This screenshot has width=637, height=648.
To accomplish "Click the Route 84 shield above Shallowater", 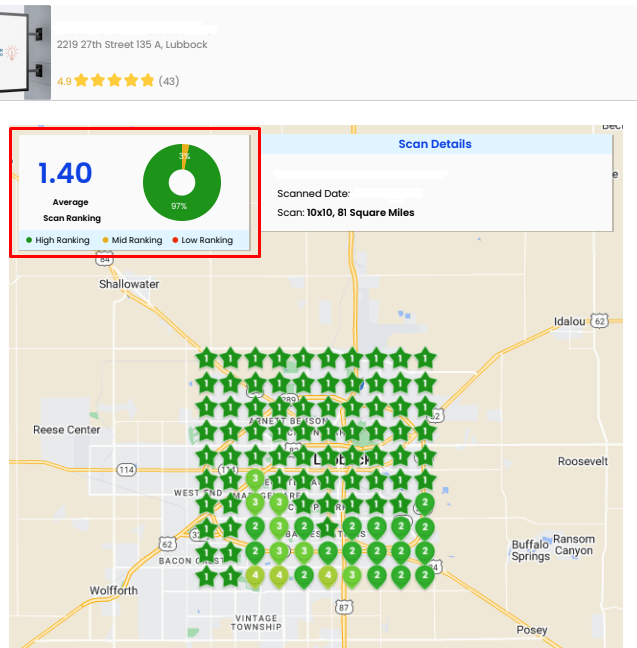I will pyautogui.click(x=105, y=260).
